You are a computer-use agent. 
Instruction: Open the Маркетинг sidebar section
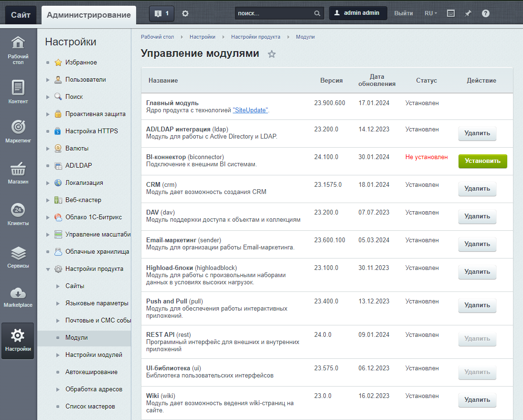pyautogui.click(x=18, y=131)
